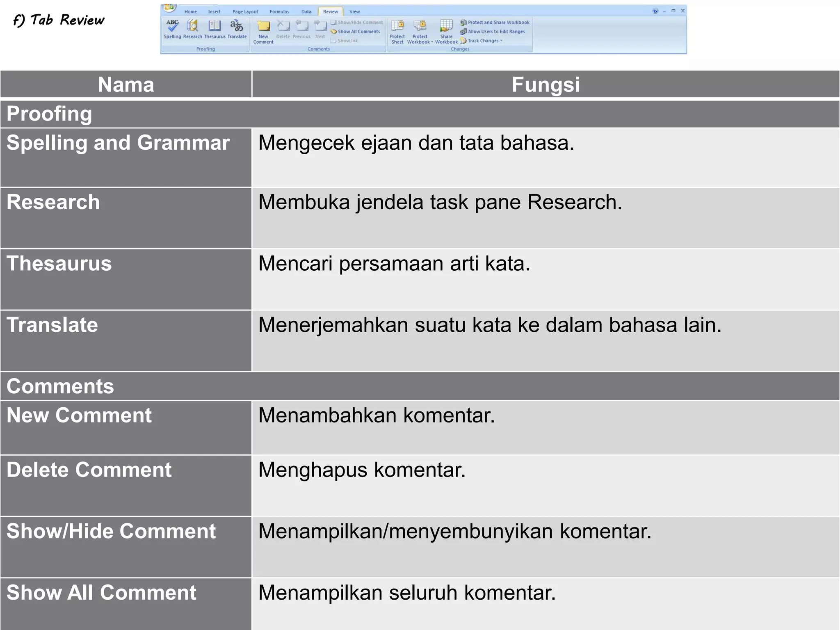840x630 pixels.
Task: Select the Review tab
Action: click(x=331, y=11)
